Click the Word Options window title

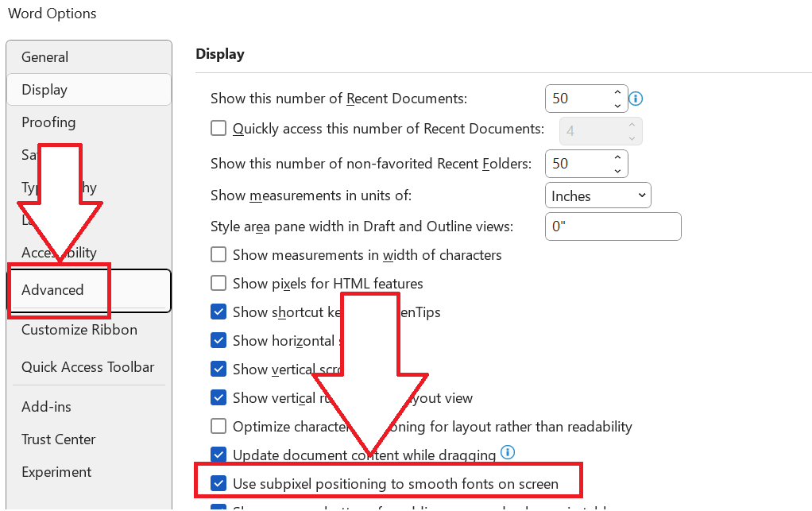pos(52,14)
